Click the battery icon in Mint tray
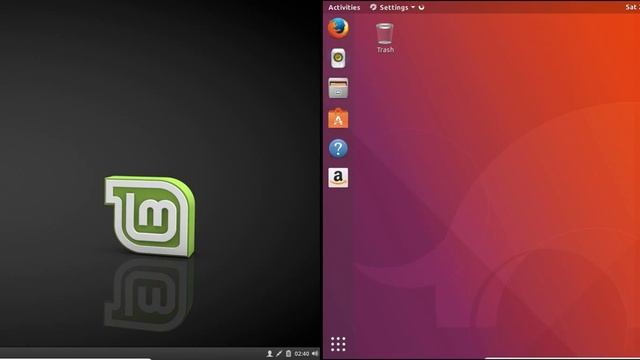This screenshot has width=640, height=360. (289, 353)
